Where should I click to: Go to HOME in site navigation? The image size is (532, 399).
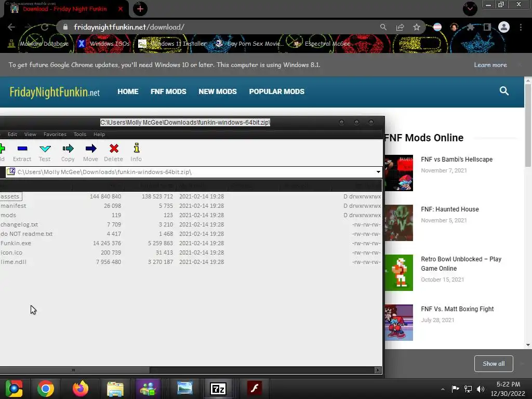pyautogui.click(x=128, y=91)
